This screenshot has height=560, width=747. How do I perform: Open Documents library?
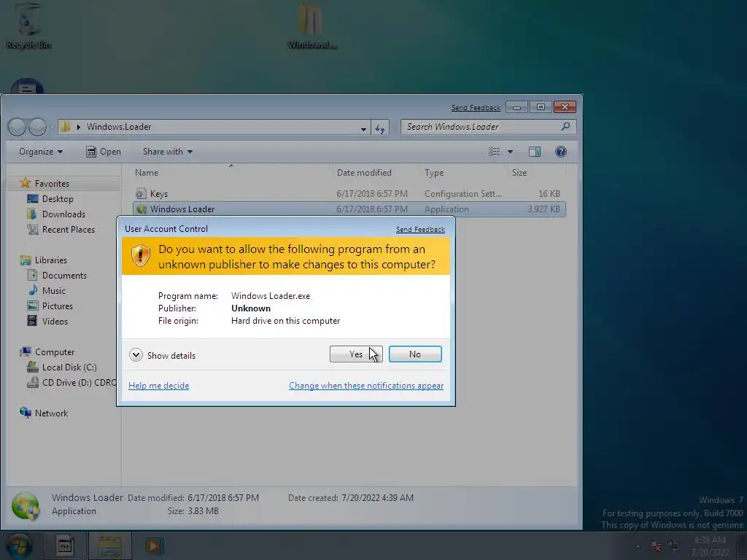[64, 275]
